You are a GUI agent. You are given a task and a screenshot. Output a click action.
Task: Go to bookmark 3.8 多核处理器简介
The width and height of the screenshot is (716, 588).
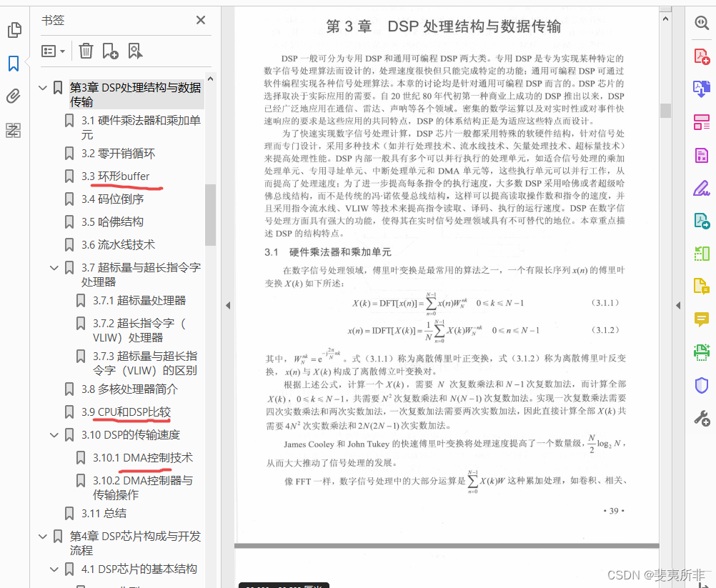129,389
